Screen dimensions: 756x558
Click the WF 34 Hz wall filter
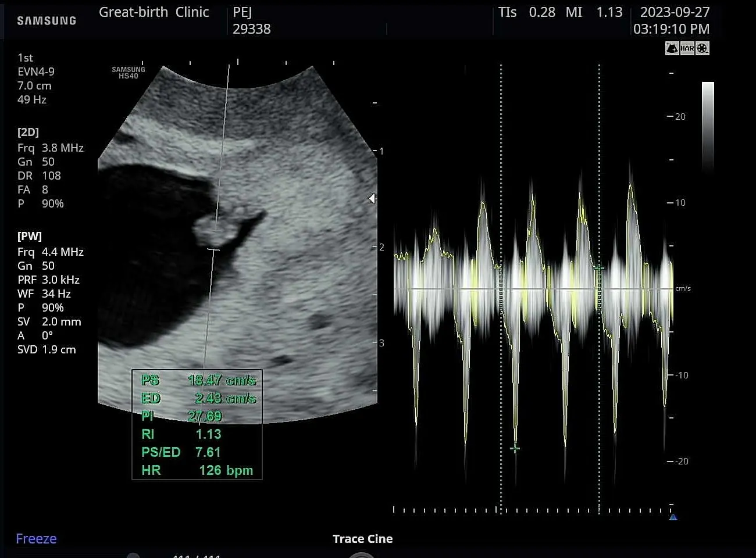point(44,294)
